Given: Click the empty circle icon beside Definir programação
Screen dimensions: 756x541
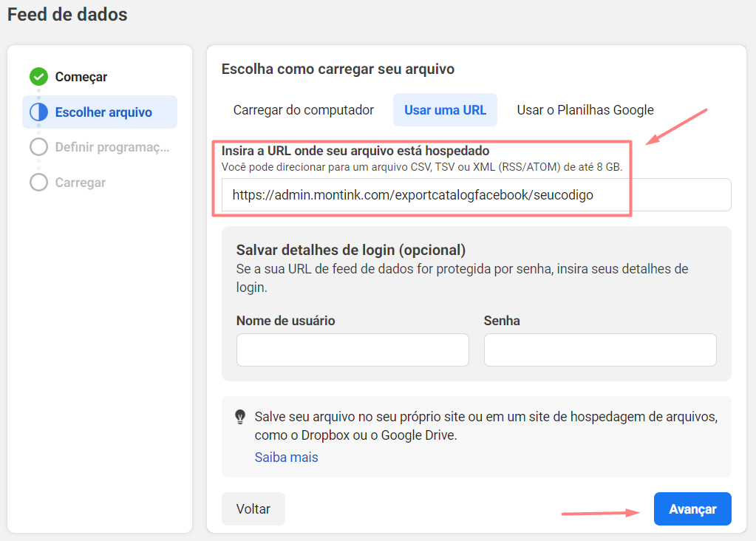Looking at the screenshot, I should 38,147.
